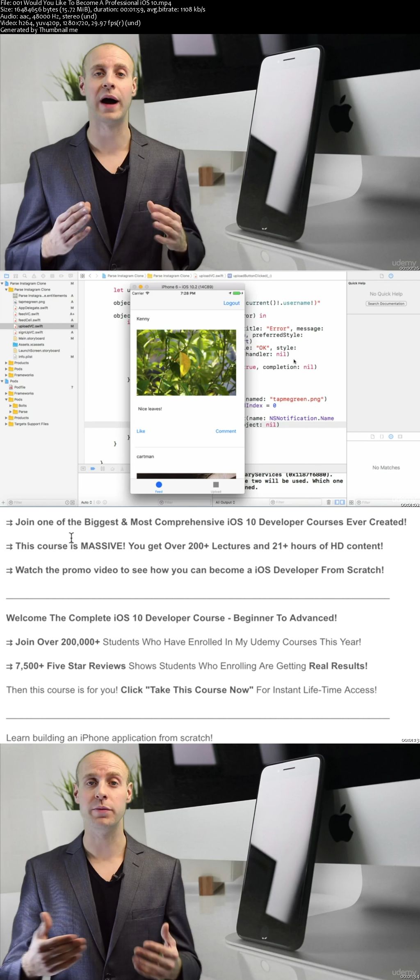Open the file template library icon
The width and height of the screenshot is (420, 980).
[x=372, y=436]
